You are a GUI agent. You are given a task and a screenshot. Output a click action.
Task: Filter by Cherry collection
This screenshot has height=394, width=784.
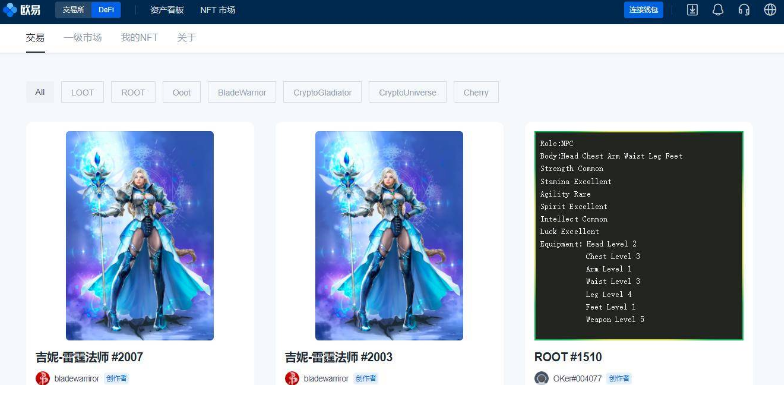(476, 92)
